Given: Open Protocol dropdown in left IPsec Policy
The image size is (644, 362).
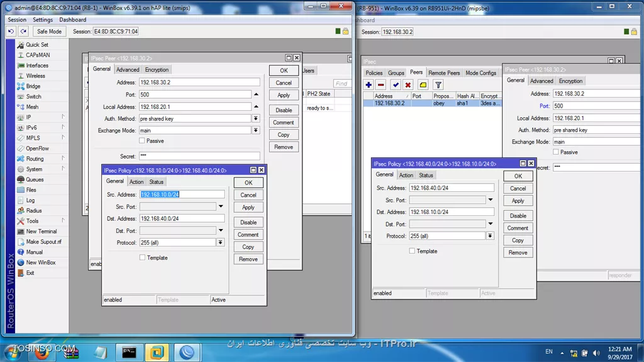Looking at the screenshot, I should (221, 243).
